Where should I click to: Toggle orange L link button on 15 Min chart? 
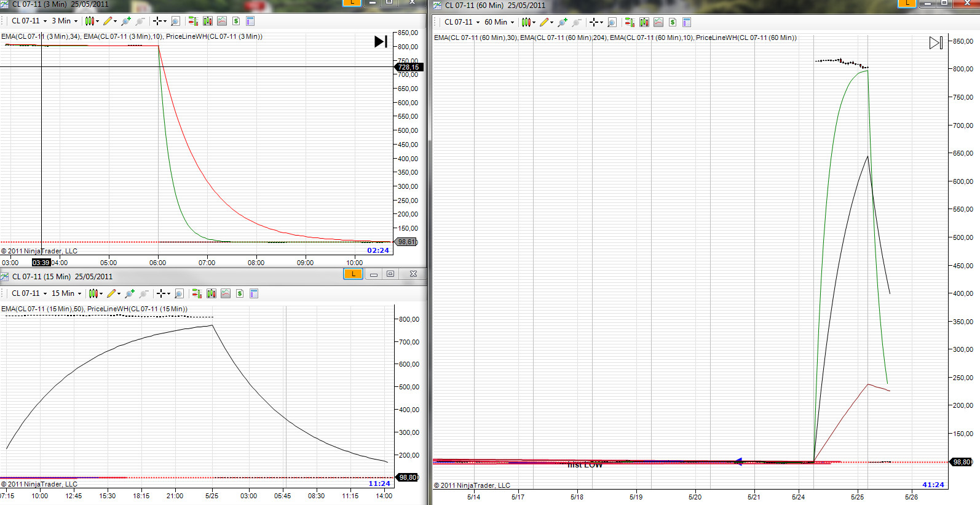[353, 274]
